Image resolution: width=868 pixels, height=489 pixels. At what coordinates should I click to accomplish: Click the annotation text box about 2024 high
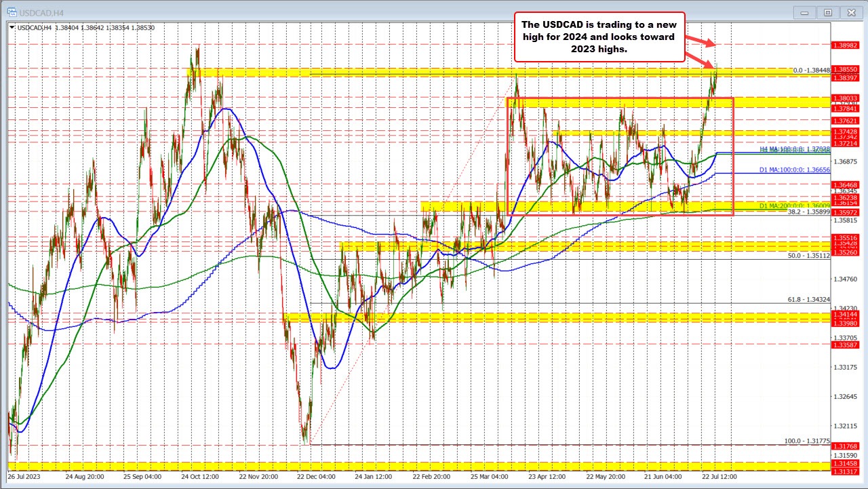pos(599,37)
